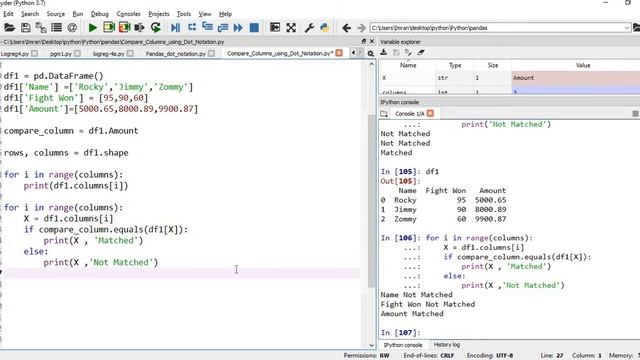
Task: Open the PYTHONPATH manager Python icon
Action: click(x=325, y=28)
